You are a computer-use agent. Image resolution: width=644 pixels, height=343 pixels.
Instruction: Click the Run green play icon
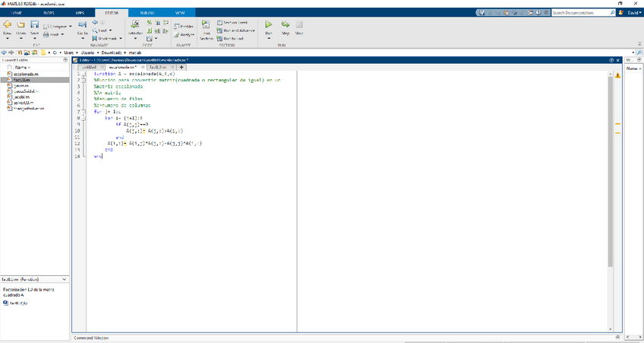tap(268, 25)
